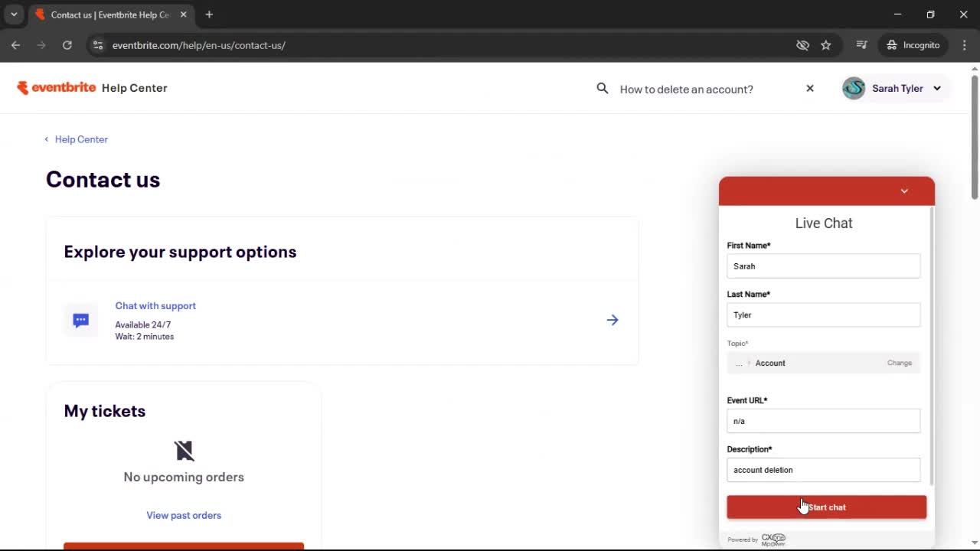
Task: Click the Last Name field
Action: 824,315
